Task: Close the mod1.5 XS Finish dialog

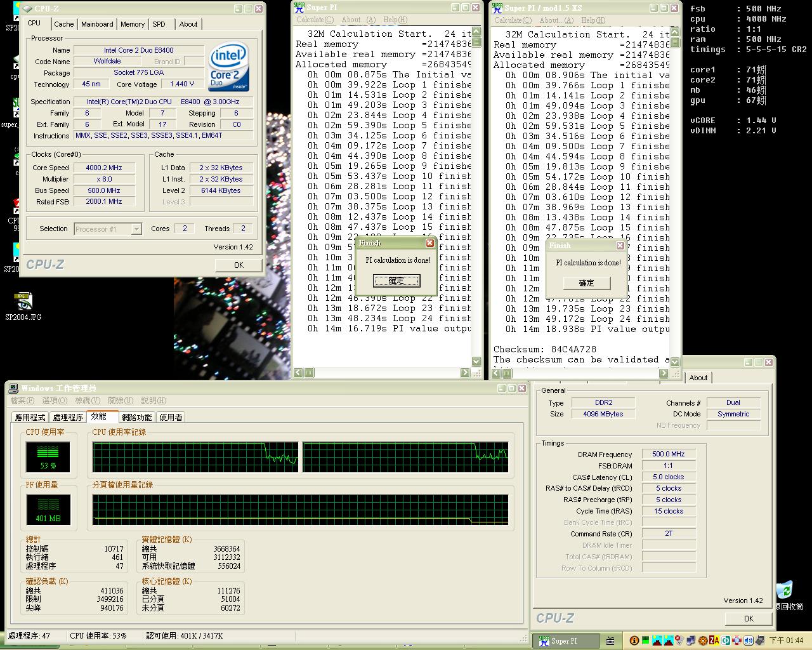Action: coord(620,246)
